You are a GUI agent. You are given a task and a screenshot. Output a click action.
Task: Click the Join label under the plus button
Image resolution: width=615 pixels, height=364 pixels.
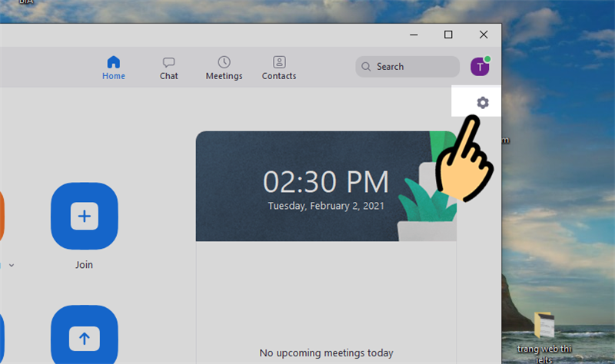84,265
